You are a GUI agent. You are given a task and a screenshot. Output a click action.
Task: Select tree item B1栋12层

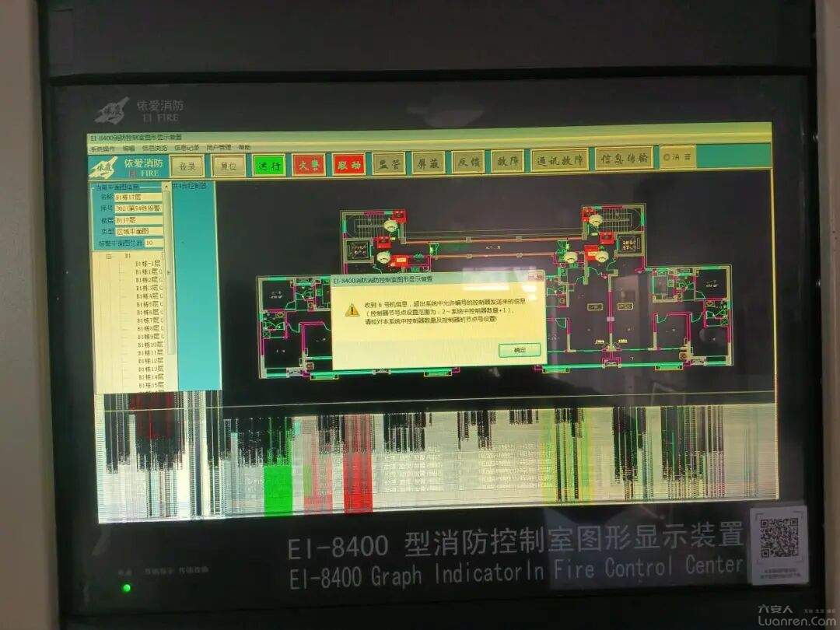click(151, 361)
